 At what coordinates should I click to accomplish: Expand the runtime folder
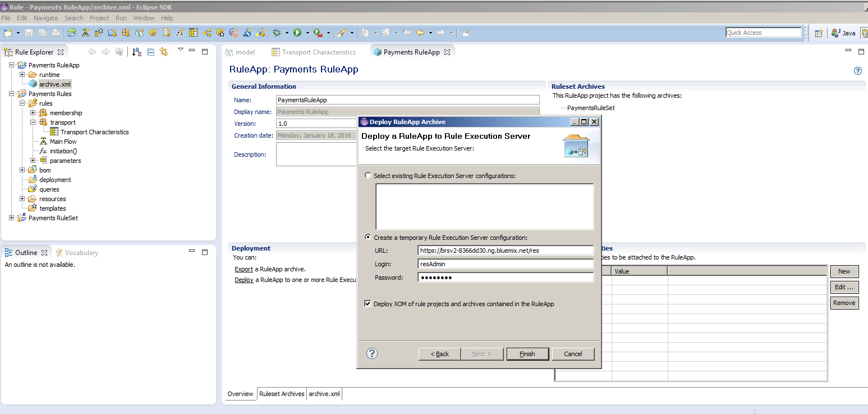[22, 75]
